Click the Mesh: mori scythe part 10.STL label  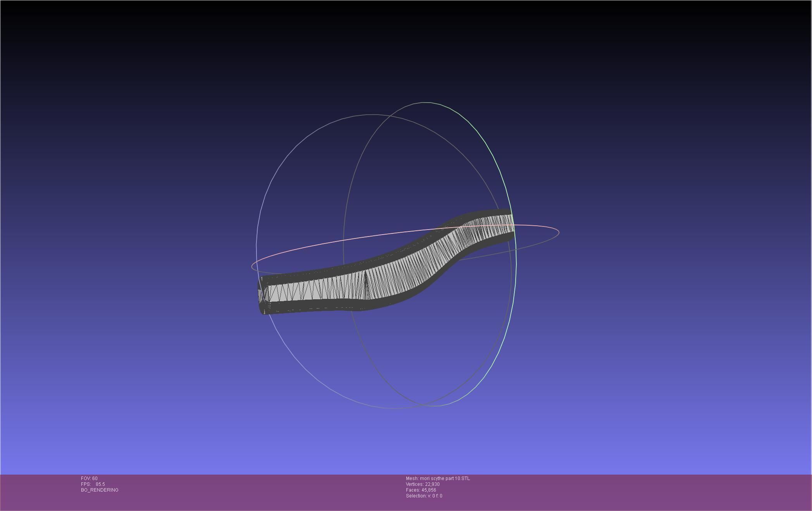coord(438,478)
